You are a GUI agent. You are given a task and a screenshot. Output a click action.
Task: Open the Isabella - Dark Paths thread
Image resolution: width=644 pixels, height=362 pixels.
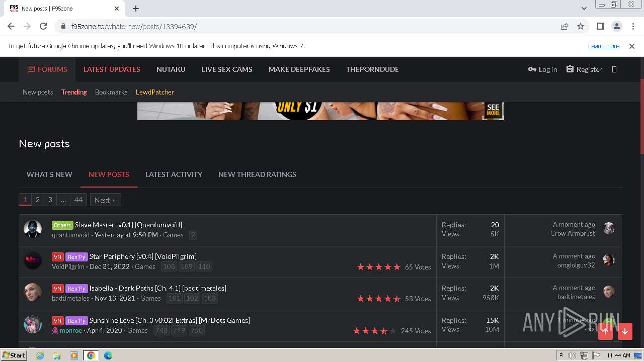point(158,288)
